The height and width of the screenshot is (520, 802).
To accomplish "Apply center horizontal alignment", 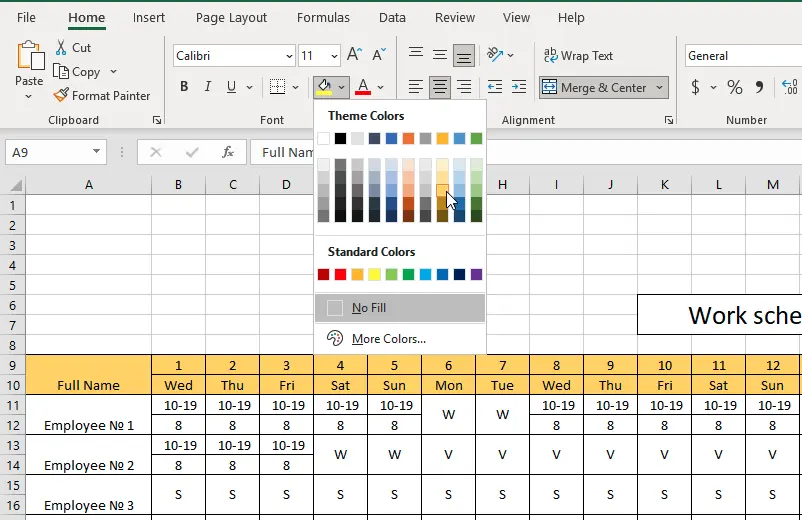I will (440, 87).
